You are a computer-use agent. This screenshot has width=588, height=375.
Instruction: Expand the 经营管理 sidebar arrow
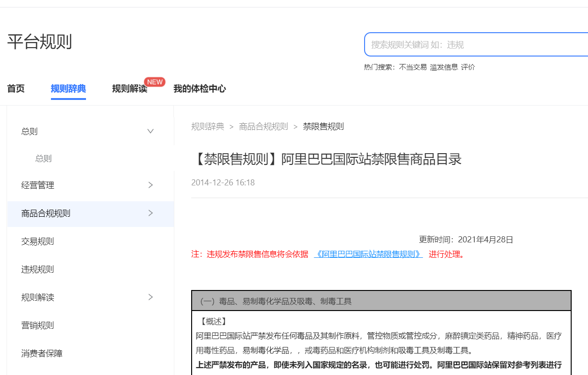click(151, 185)
